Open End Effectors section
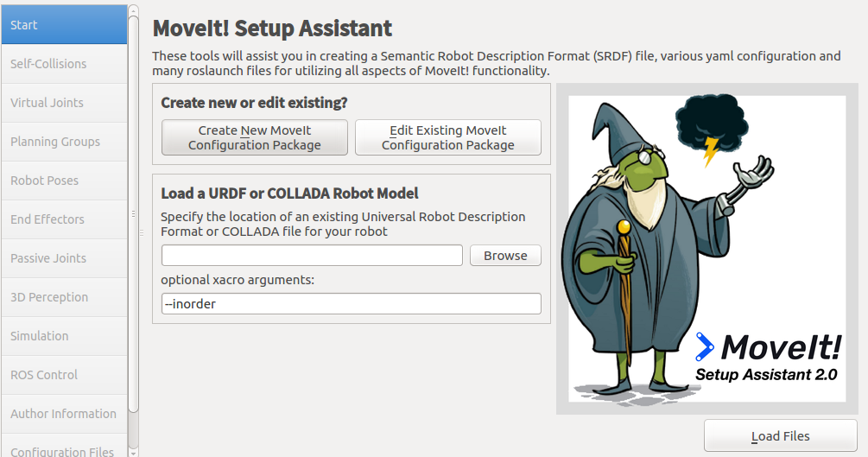 64,219
